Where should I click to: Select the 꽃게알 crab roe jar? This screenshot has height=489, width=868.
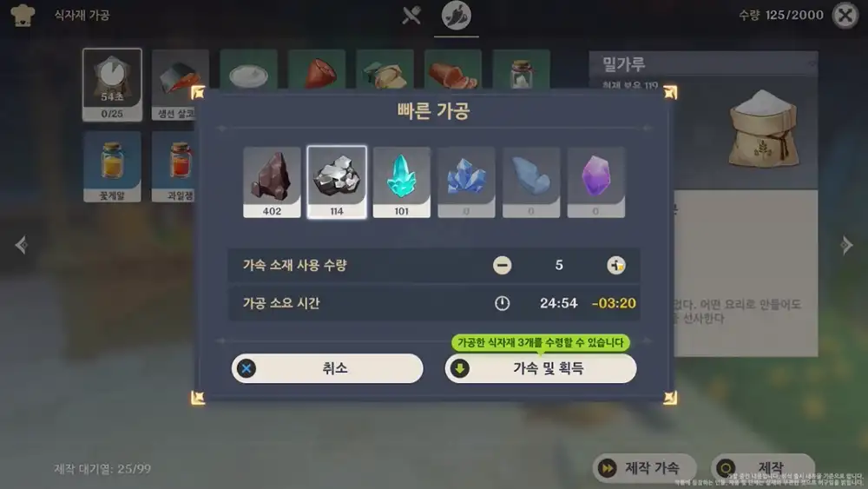112,167
